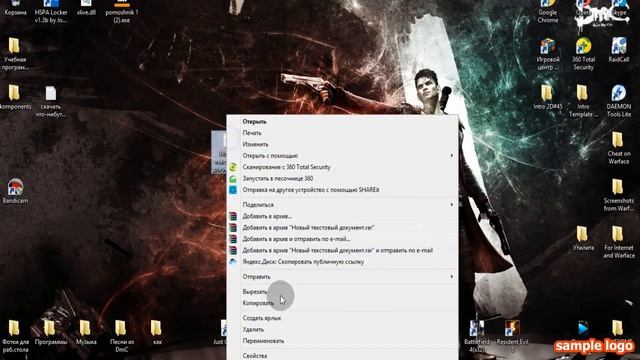
Task: Select the Intro Template folder
Action: [583, 101]
